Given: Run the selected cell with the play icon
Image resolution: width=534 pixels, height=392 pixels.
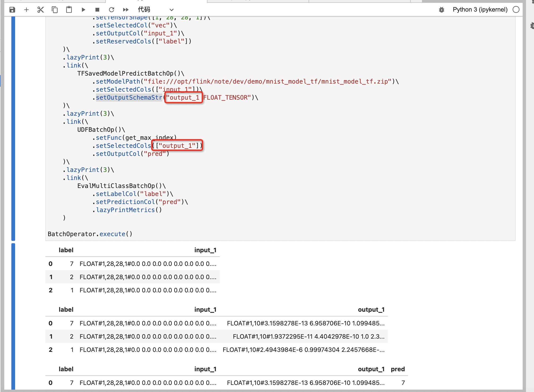Looking at the screenshot, I should tap(83, 10).
